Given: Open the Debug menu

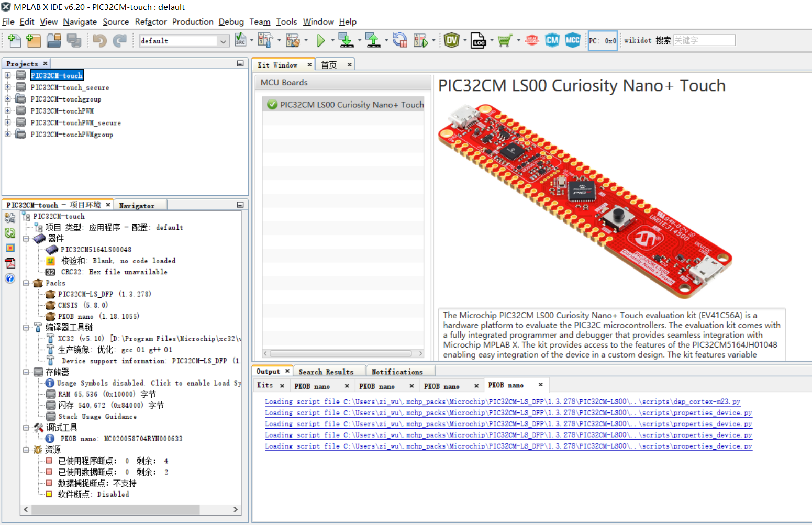Looking at the screenshot, I should point(231,21).
